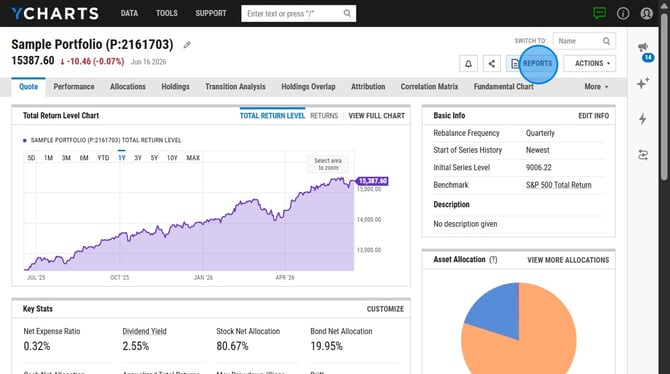Click the '9006.22' initial series level
This screenshot has height=374, width=670.
(538, 168)
